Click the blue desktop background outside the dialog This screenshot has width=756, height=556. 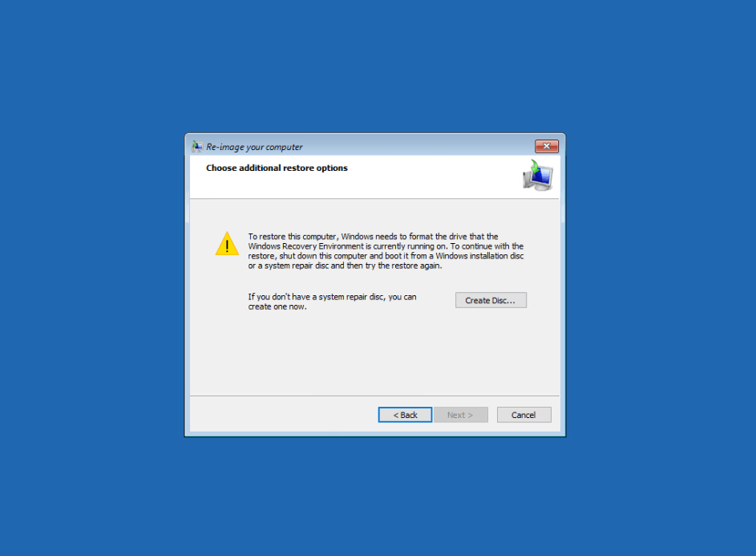96,290
